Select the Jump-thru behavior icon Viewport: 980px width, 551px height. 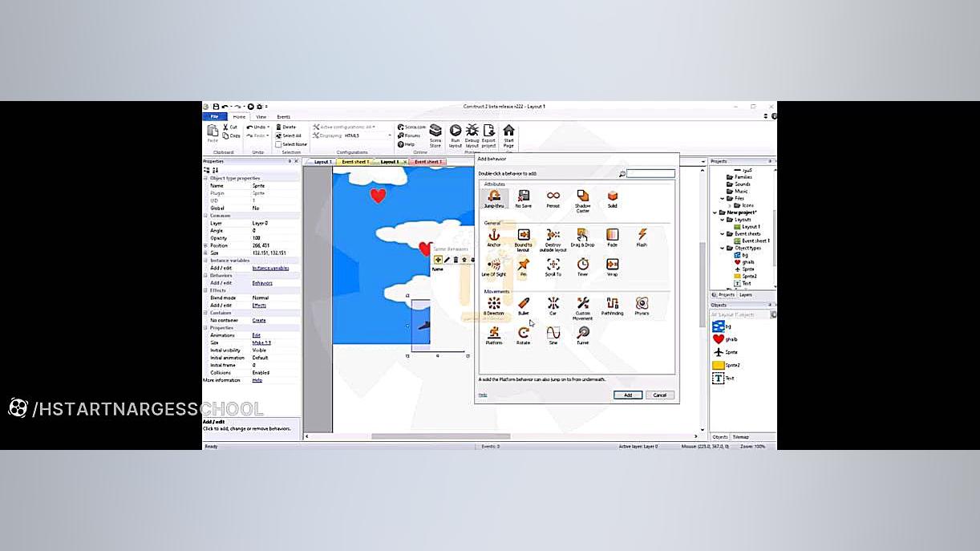click(x=494, y=199)
